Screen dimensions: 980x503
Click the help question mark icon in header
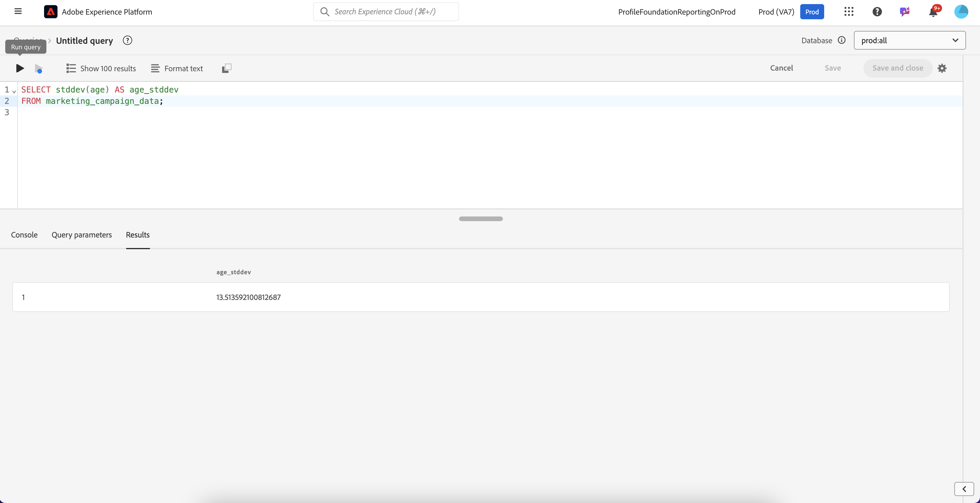(x=877, y=12)
